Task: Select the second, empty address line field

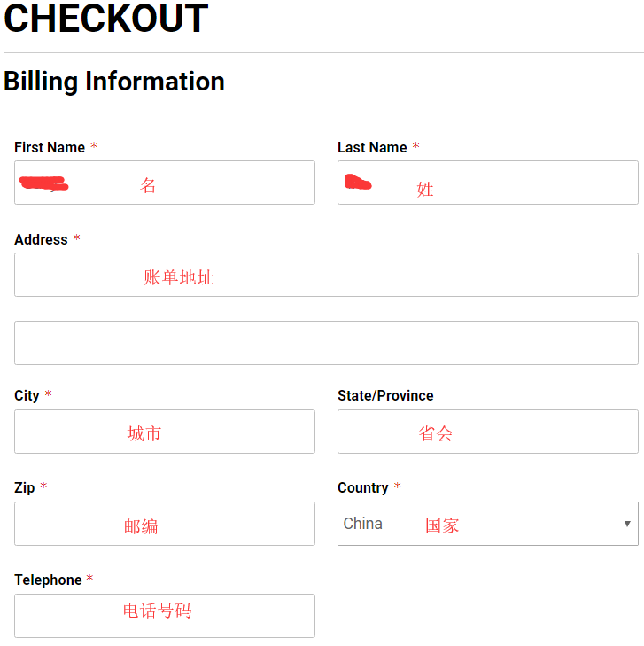Action: 326,343
